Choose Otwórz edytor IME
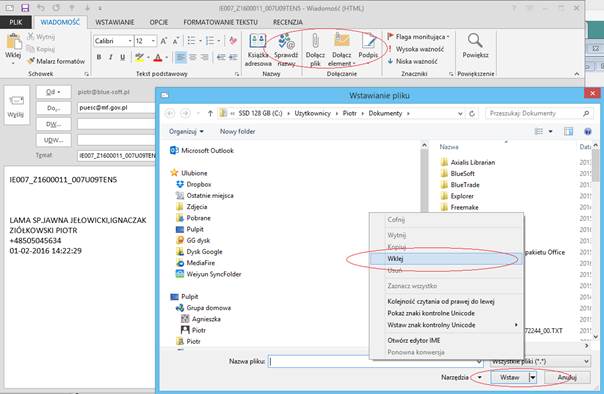Viewport: 604px width, 394px height. [414, 340]
